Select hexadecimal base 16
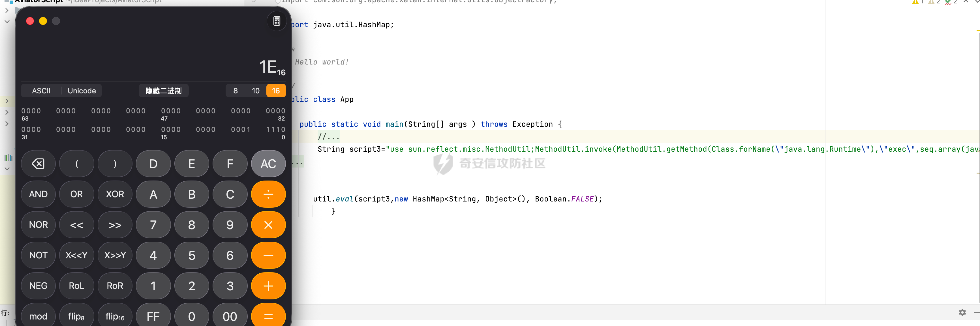This screenshot has width=980, height=326. pos(276,91)
